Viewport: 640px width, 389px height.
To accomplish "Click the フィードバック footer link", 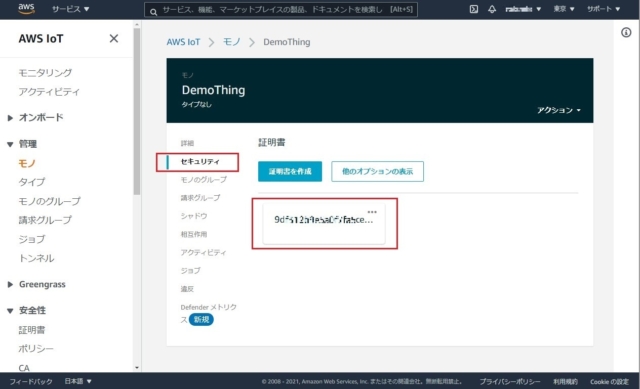I will (31, 382).
